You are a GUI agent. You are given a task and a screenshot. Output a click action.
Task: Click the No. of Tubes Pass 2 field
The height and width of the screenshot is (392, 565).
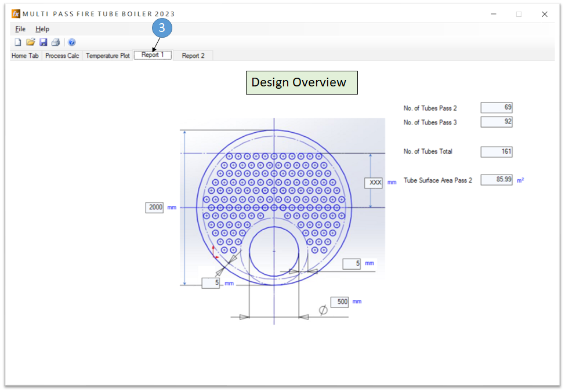(496, 107)
